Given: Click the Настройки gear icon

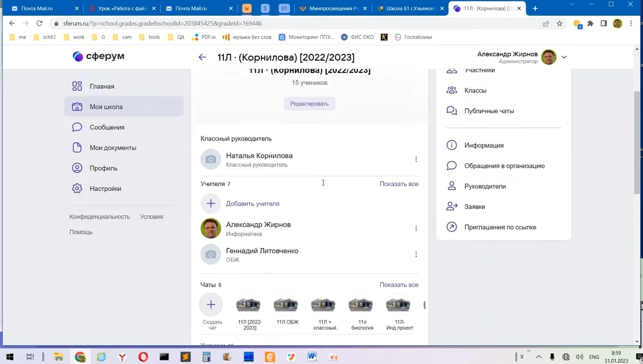Looking at the screenshot, I should point(77,189).
